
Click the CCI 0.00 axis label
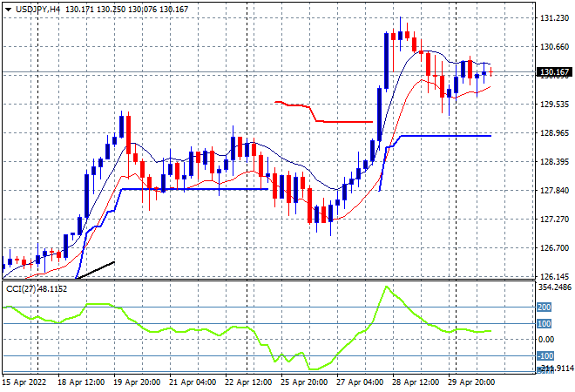[x=546, y=340]
